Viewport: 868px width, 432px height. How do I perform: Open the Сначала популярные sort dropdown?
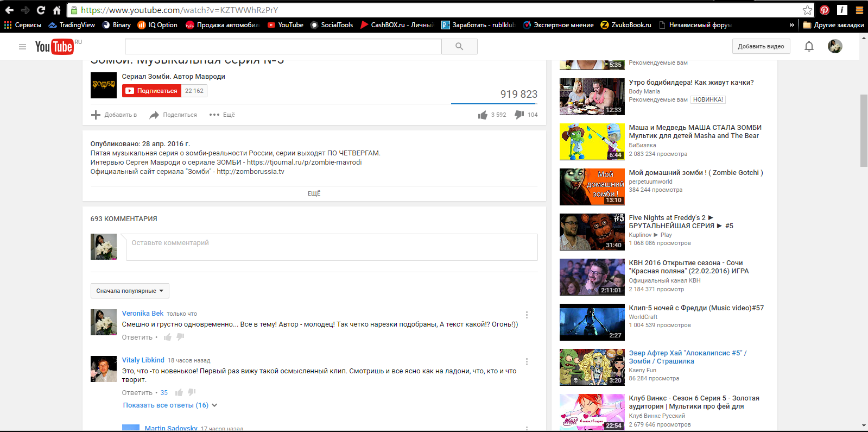tap(130, 291)
